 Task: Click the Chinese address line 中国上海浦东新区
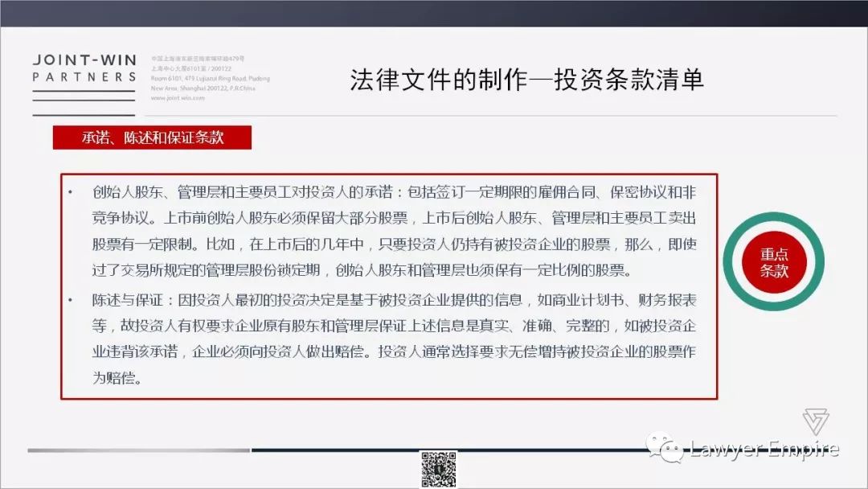(198, 59)
